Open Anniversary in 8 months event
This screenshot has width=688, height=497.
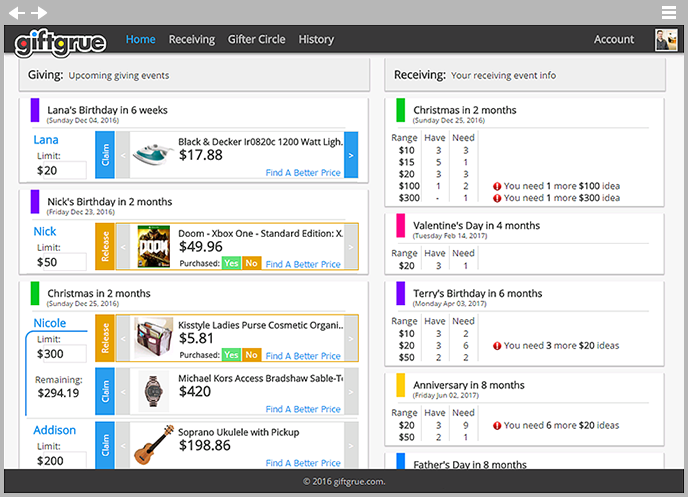coord(469,385)
